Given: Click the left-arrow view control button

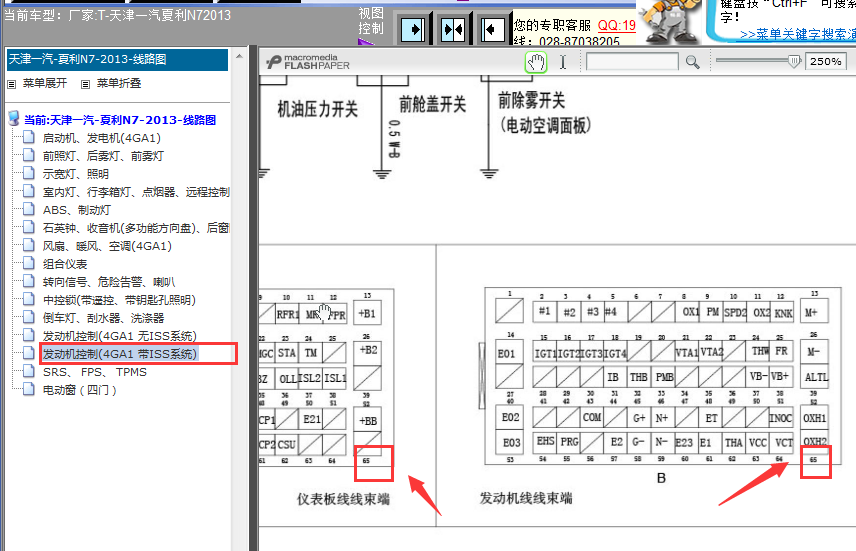Looking at the screenshot, I should click(492, 29).
